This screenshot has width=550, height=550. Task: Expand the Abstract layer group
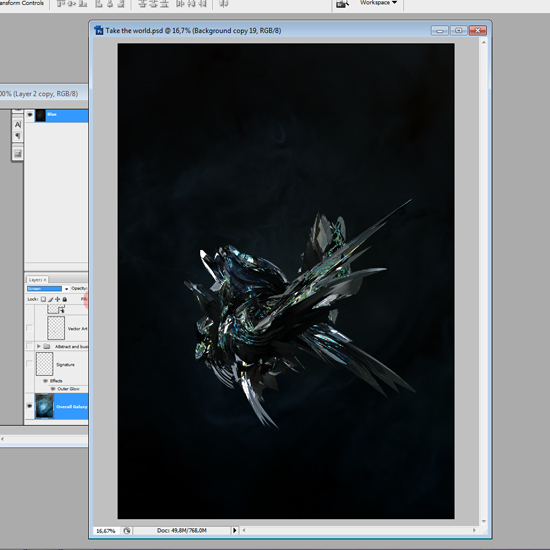[x=39, y=346]
